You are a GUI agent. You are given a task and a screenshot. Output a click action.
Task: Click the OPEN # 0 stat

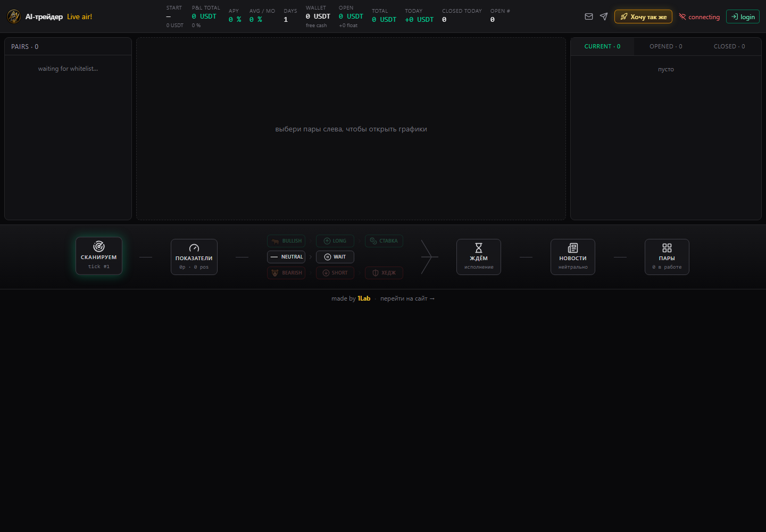click(500, 16)
